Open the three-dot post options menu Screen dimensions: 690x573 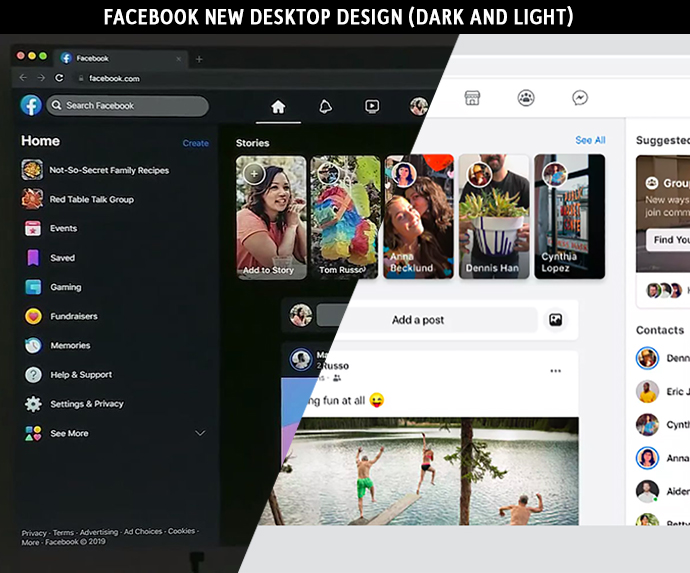point(555,371)
